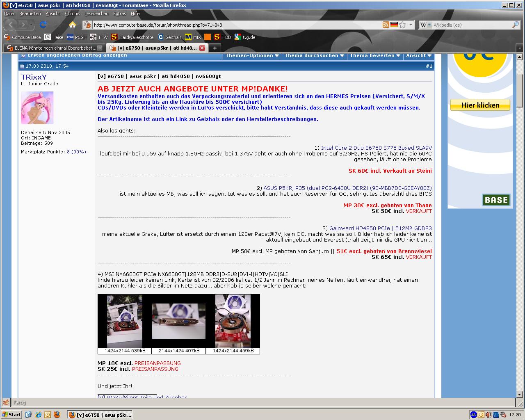Click the German flag icon in the address bar
The image size is (525, 420).
tap(394, 25)
